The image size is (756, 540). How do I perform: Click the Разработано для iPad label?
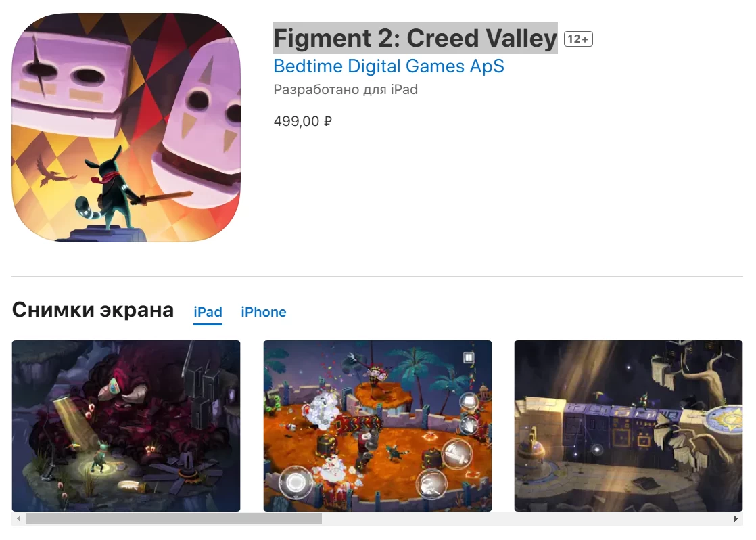[346, 90]
